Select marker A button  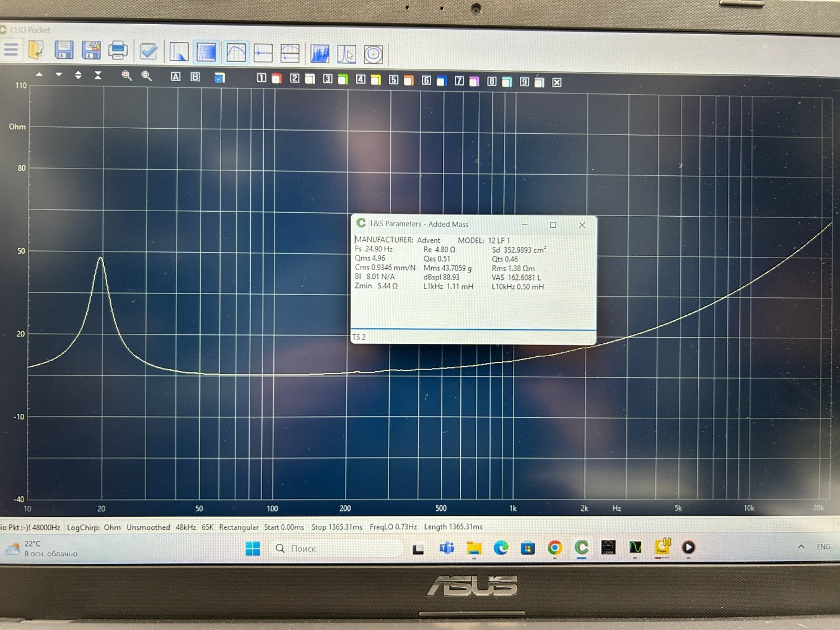click(x=175, y=77)
